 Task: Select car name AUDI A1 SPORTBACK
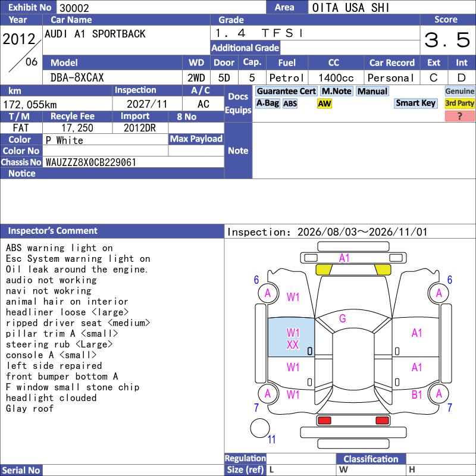pos(95,34)
